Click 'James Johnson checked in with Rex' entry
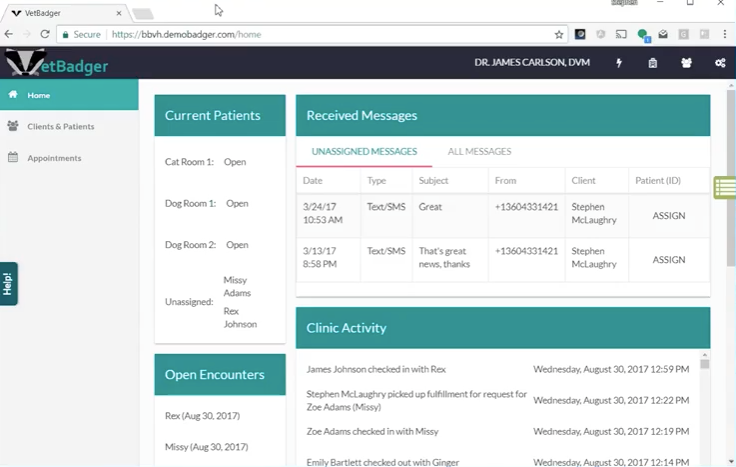736x467 pixels. [x=376, y=369]
